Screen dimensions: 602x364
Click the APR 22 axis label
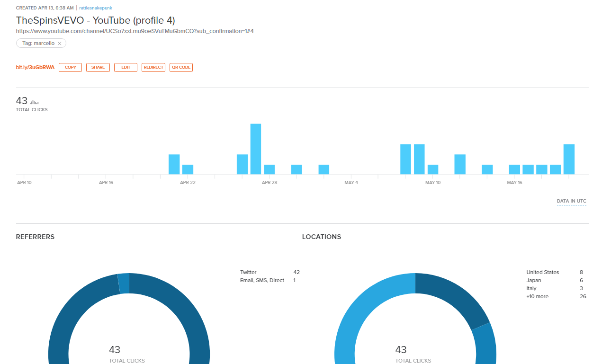click(x=188, y=183)
